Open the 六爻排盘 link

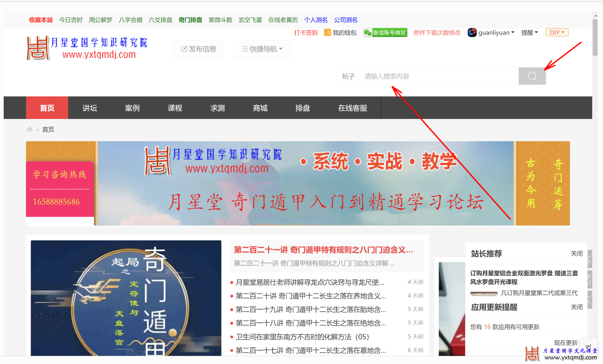point(160,20)
